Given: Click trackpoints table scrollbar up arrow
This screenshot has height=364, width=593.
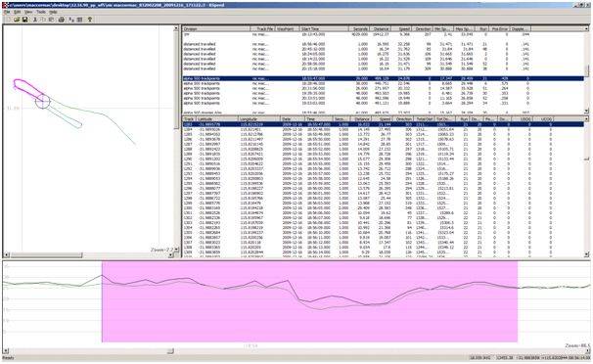Looking at the screenshot, I should point(586,119).
